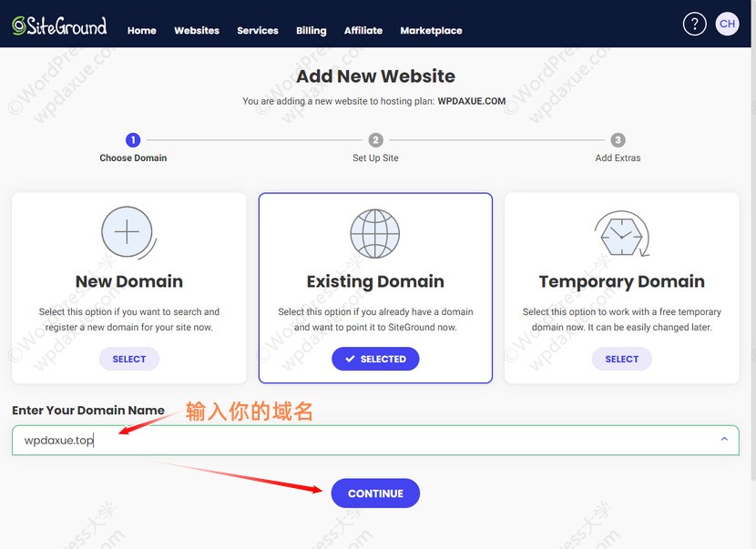Screen dimensions: 756x549
Task: Click the Choose Domain step label
Action: click(x=133, y=158)
